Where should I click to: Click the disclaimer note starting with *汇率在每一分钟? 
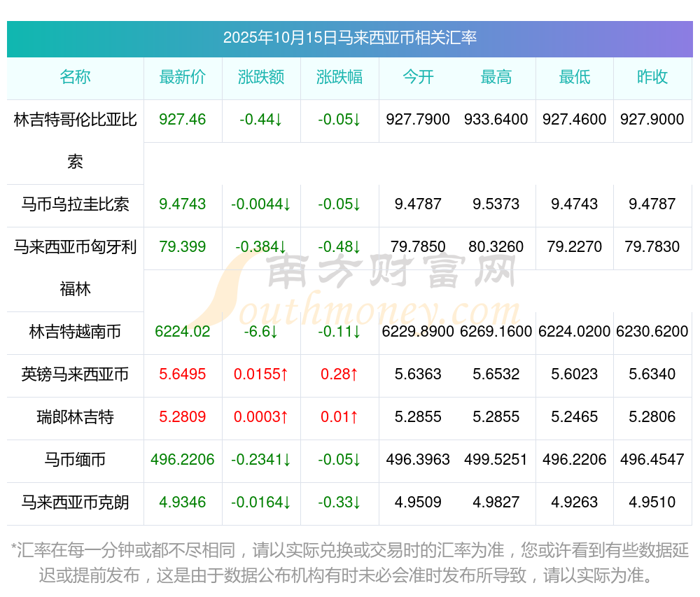350,563
